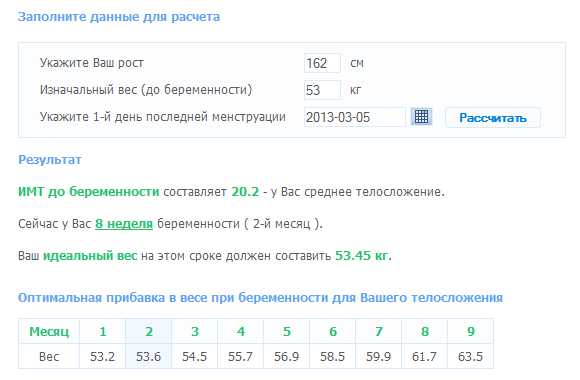Select the Результат heading

click(50, 160)
